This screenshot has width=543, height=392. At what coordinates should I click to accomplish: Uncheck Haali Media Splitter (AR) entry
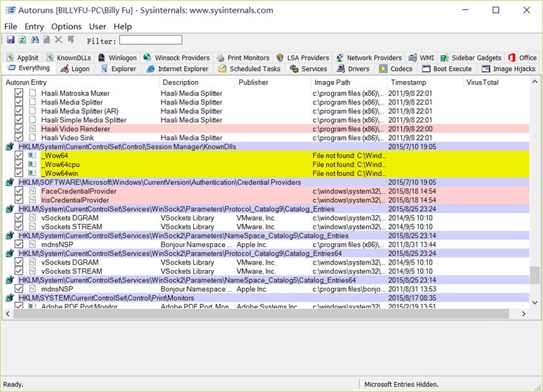point(19,111)
